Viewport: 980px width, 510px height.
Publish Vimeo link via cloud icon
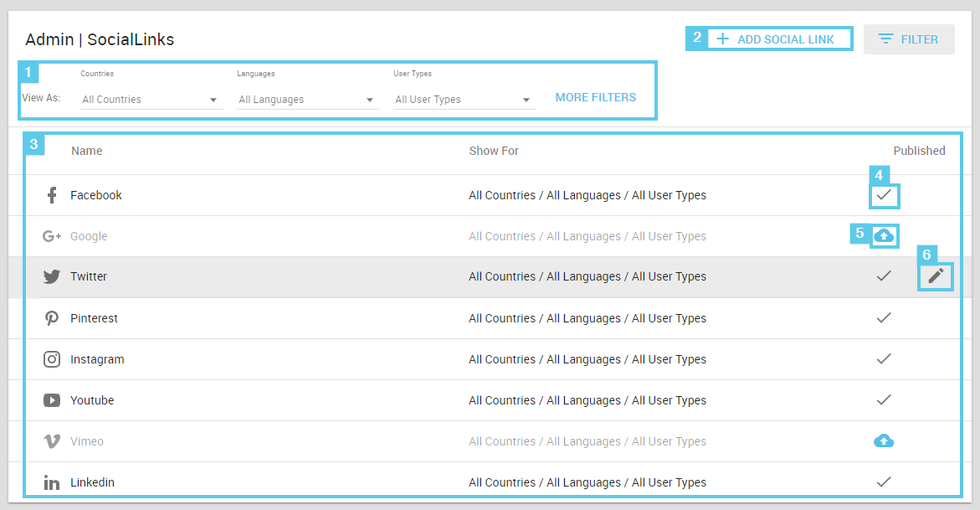click(x=883, y=441)
